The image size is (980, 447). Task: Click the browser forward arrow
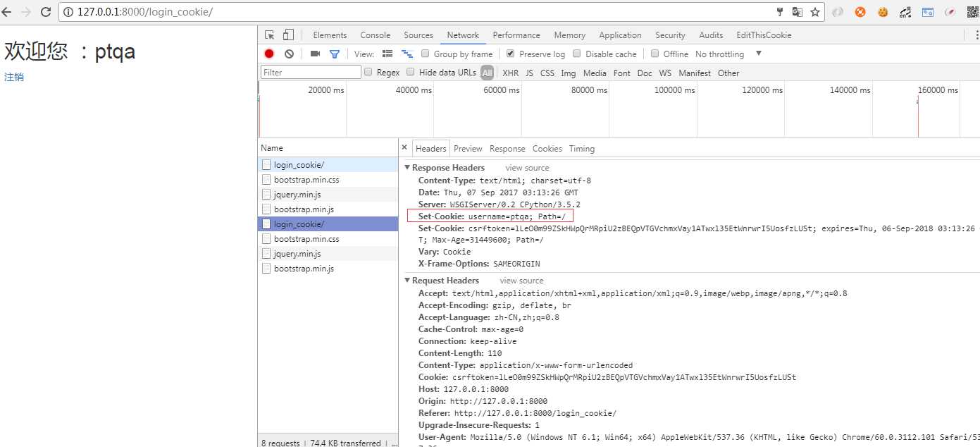tap(26, 12)
